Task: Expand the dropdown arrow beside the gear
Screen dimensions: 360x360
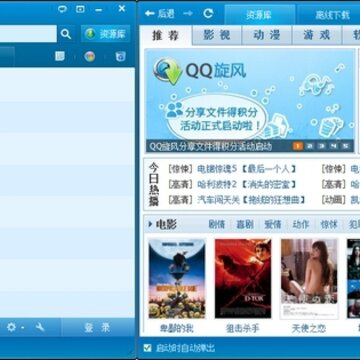Action: coord(22,328)
